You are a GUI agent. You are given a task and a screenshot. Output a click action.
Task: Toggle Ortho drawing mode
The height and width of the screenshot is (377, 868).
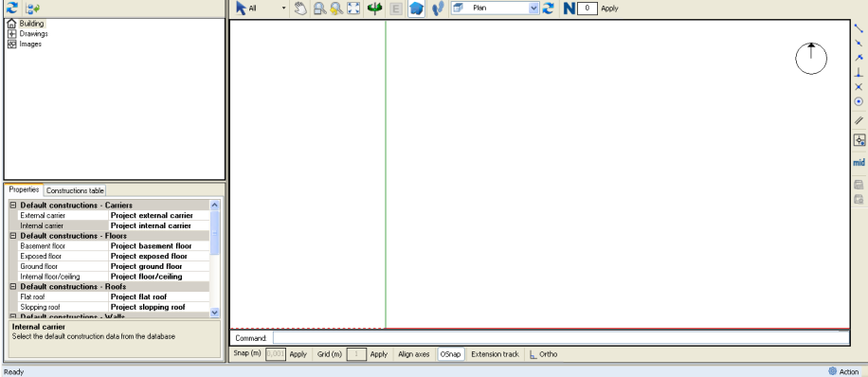544,354
